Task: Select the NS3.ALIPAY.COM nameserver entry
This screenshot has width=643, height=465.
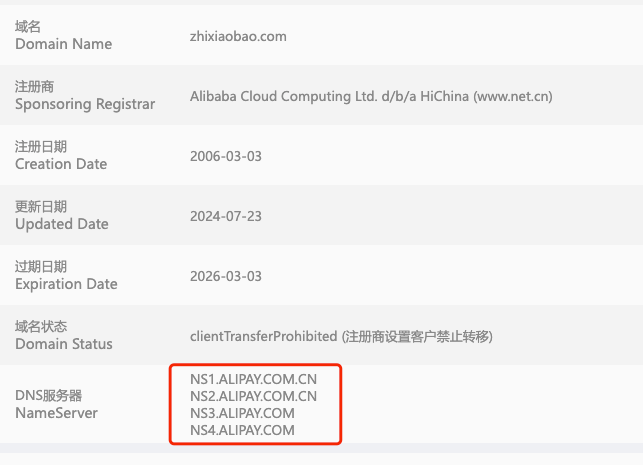Action: coord(242,413)
